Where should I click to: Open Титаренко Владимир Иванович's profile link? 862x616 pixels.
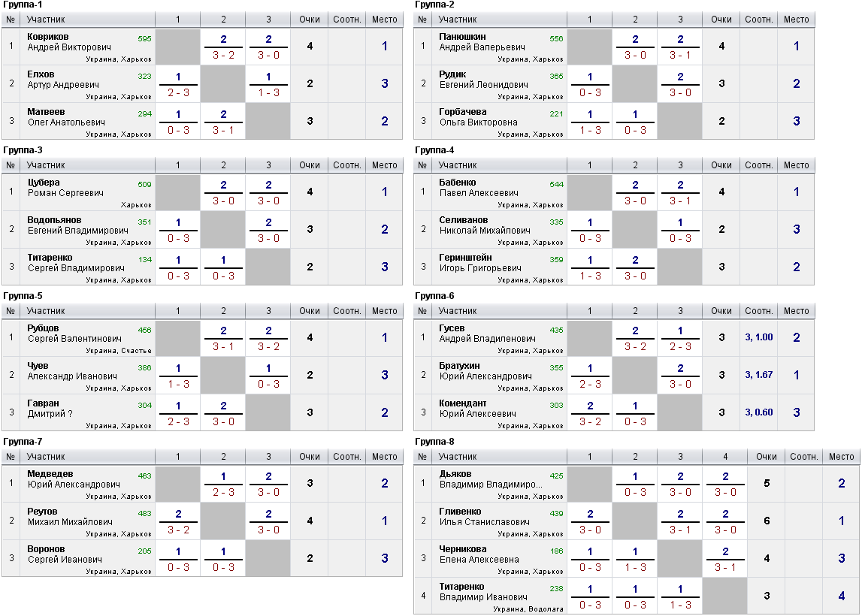(x=483, y=592)
